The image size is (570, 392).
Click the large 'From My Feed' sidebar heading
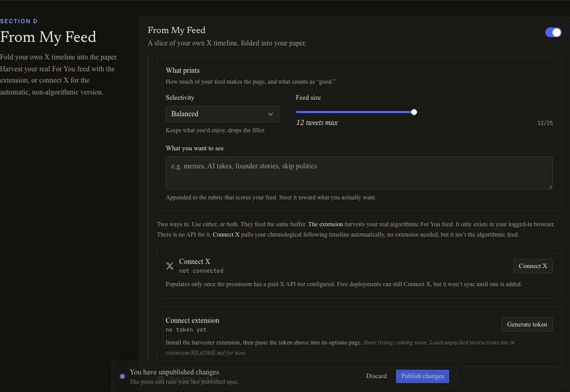tap(48, 37)
